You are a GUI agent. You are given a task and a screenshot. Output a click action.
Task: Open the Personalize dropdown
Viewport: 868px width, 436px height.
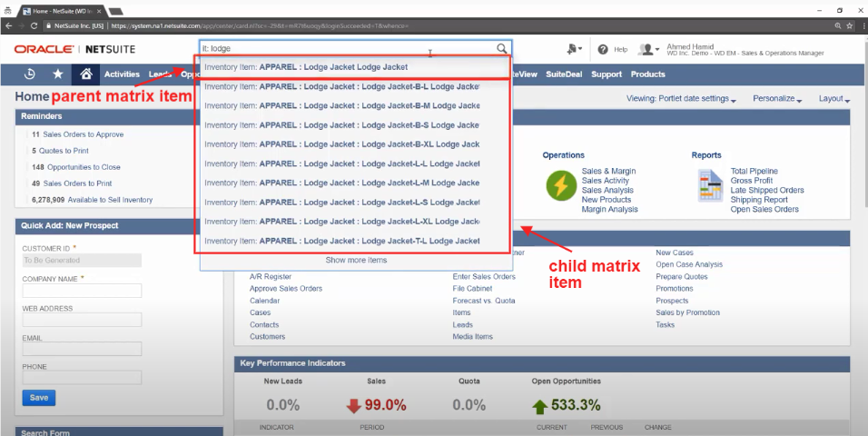click(x=777, y=99)
